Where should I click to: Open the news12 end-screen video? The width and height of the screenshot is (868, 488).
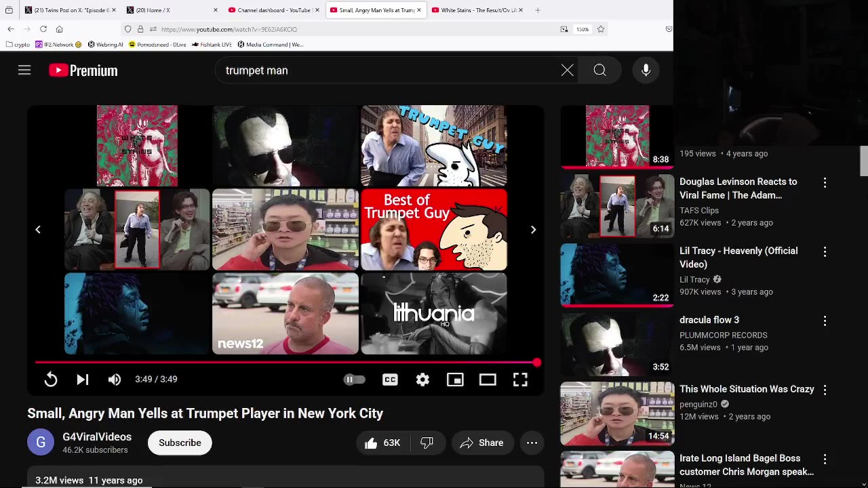285,314
